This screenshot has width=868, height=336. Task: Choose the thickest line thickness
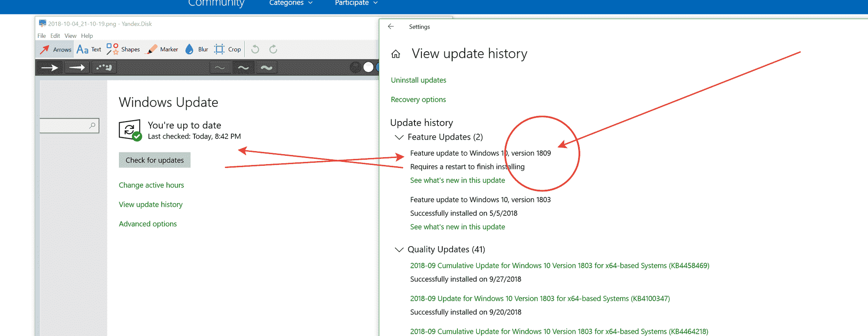(266, 68)
